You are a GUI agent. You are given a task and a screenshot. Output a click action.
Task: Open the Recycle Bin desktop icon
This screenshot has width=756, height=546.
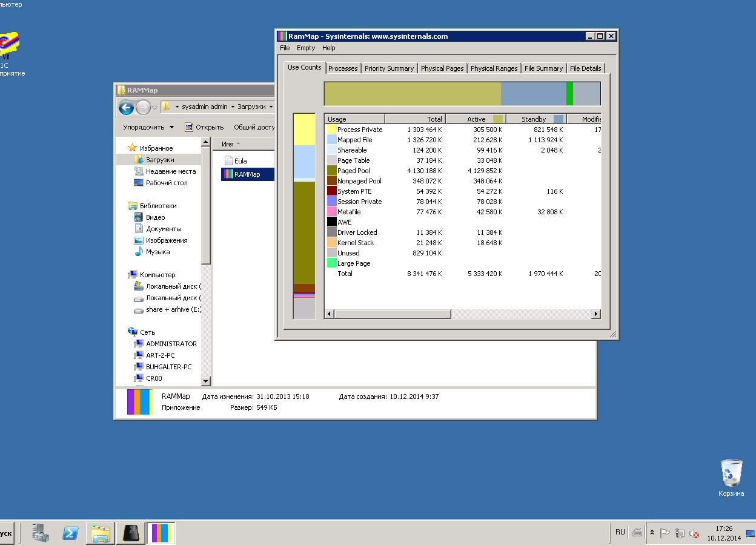pos(731,478)
